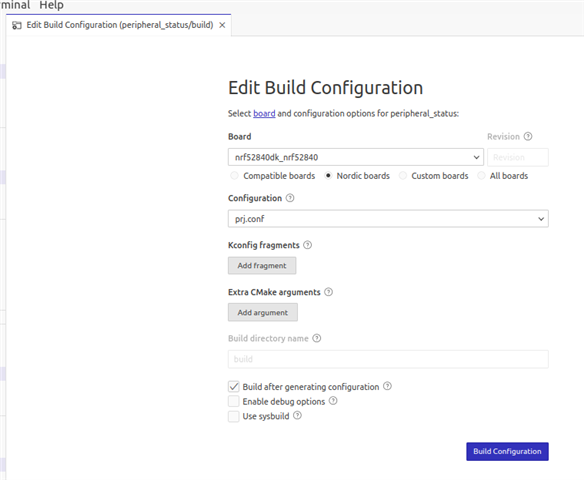Click Build directory name help icon
Image resolution: width=584 pixels, height=480 pixels.
pyautogui.click(x=317, y=338)
